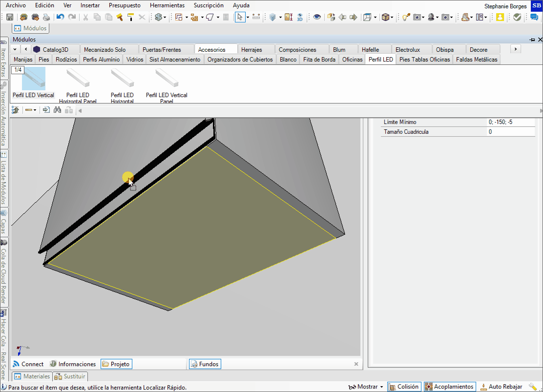543x392 pixels.
Task: Click the 3D view icon
Action: 299,17
